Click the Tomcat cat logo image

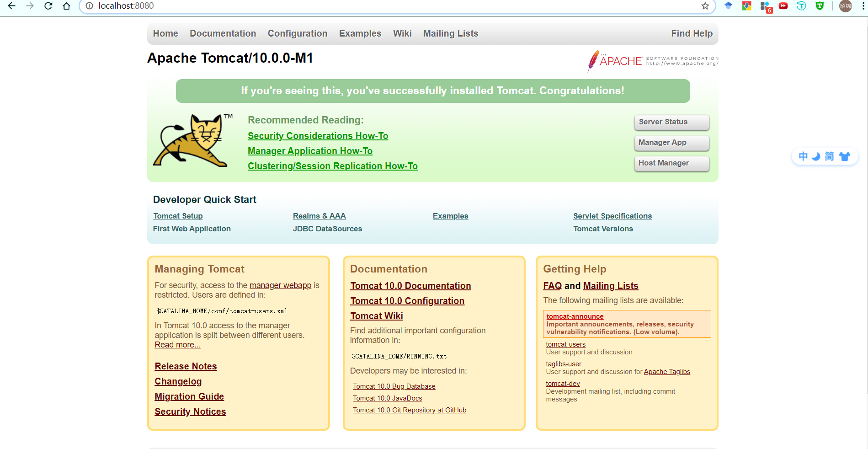coord(193,140)
